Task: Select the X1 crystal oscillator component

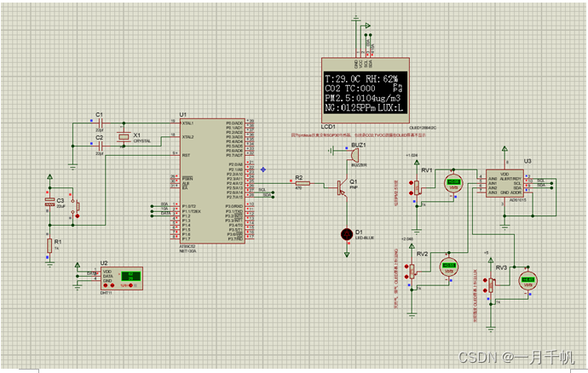Action: point(124,137)
